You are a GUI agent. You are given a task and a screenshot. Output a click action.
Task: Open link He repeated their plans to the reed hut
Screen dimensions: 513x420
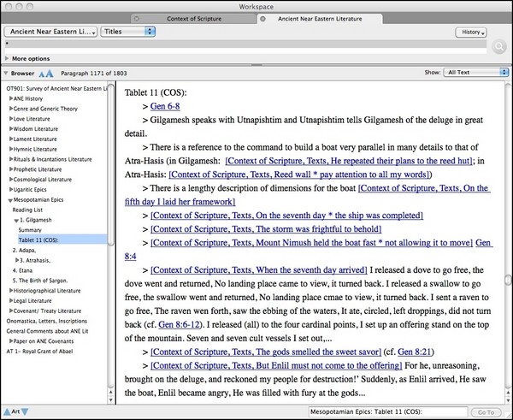tap(349, 161)
